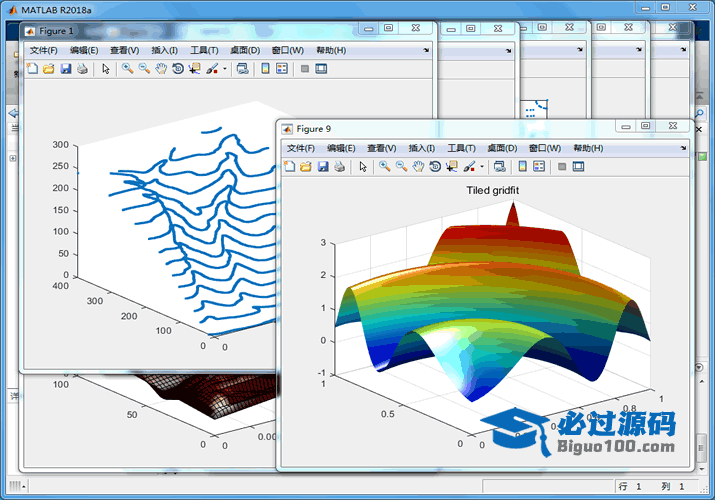Viewport: 715px width, 500px height.
Task: Print Figure 1 using printer icon
Action: [x=82, y=69]
